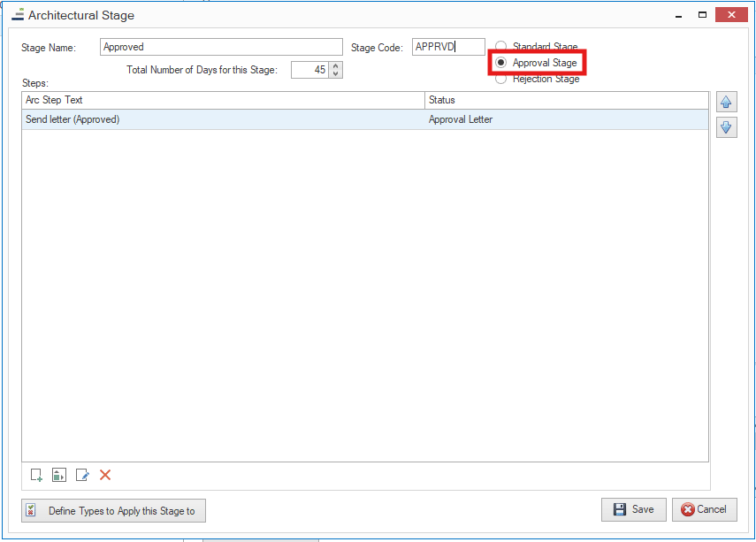756x542 pixels.
Task: Click the insert step icon beside Add
Action: [59, 475]
